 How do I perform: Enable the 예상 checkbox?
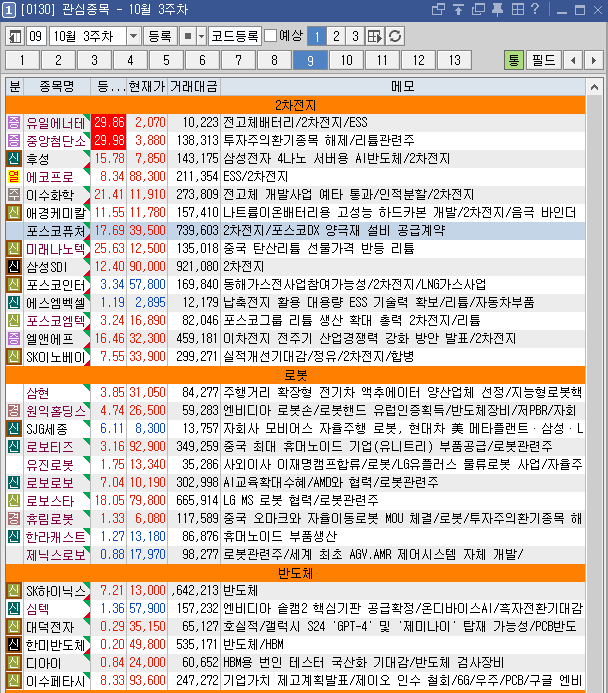tap(270, 36)
